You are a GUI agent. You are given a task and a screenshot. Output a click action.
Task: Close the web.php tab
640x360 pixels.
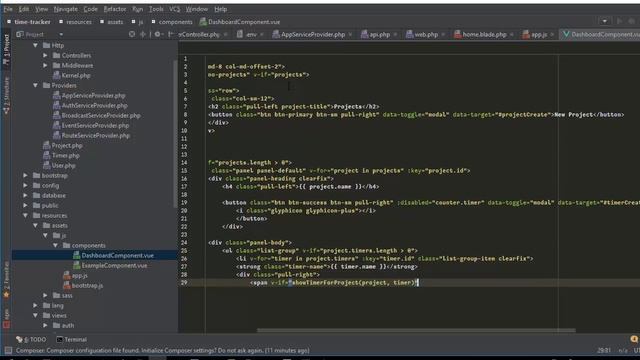(x=443, y=35)
